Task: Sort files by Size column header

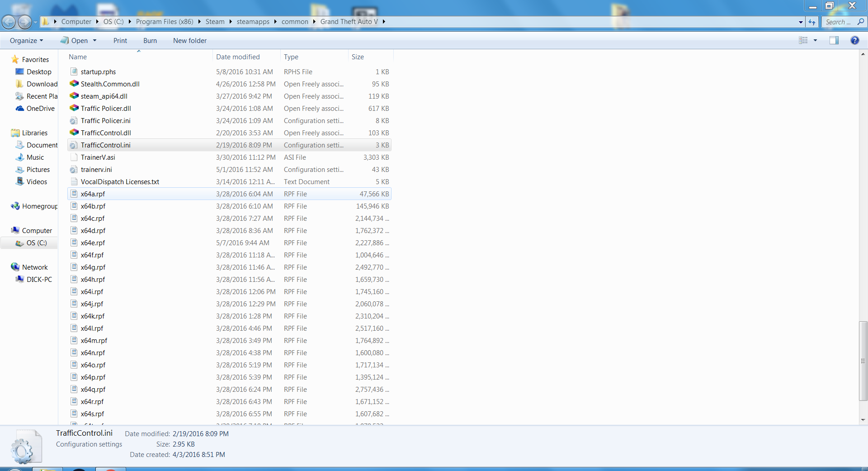Action: pyautogui.click(x=371, y=57)
